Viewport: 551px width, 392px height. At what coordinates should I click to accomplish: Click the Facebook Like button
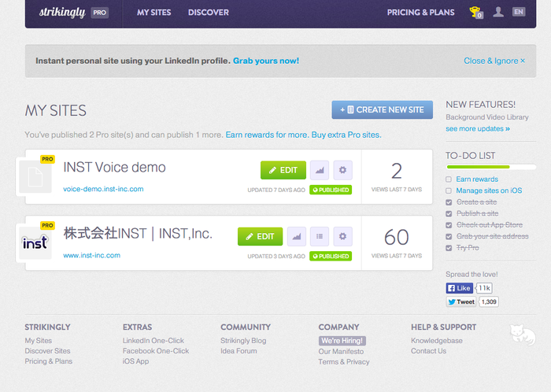(459, 288)
